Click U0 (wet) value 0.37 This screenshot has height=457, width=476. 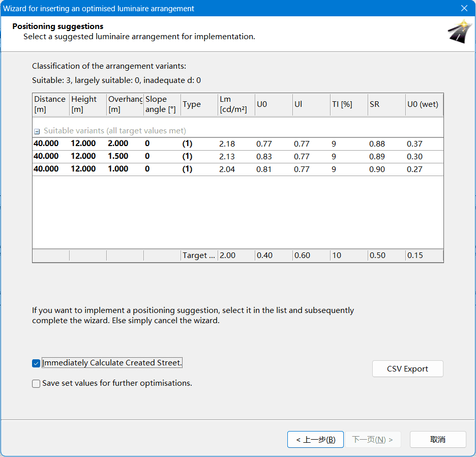414,144
